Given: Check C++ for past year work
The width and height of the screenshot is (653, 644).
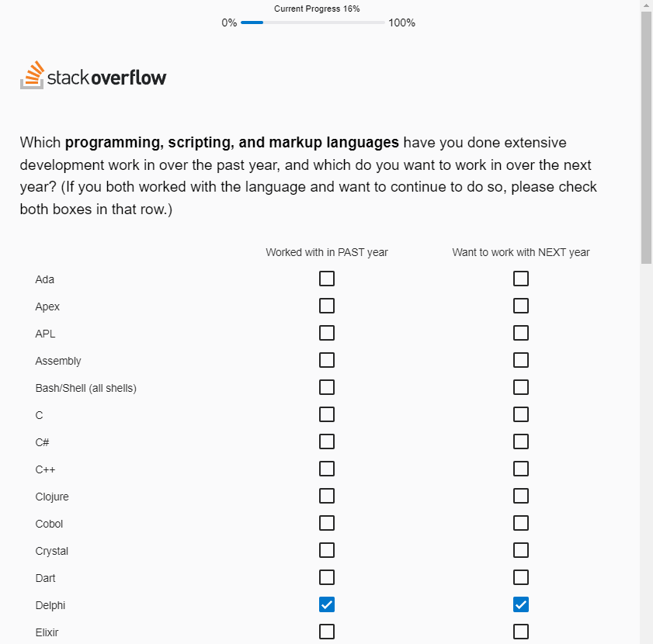Looking at the screenshot, I should tap(327, 468).
